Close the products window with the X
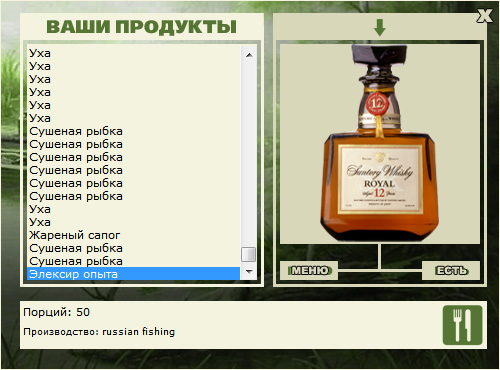 pos(485,16)
